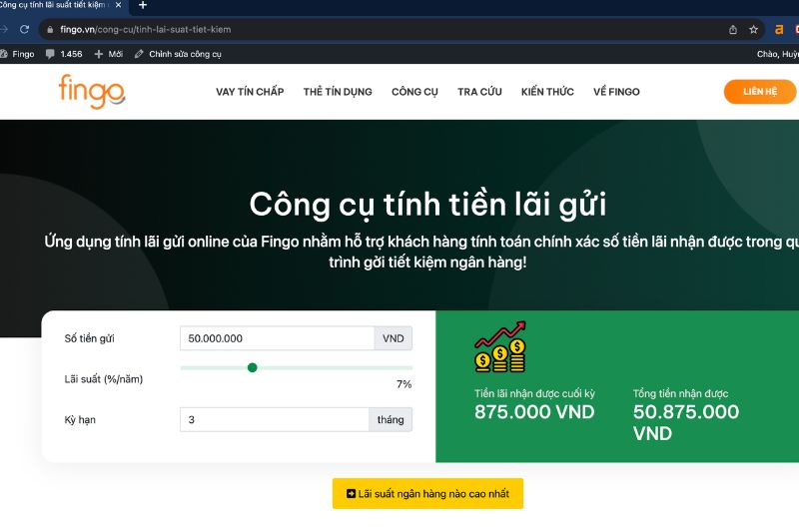799x532 pixels.
Task: Click the 50.875.000 VND total value
Action: (x=686, y=422)
